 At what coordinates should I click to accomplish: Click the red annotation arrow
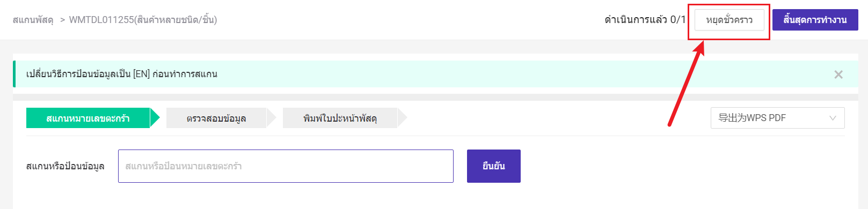tap(686, 84)
